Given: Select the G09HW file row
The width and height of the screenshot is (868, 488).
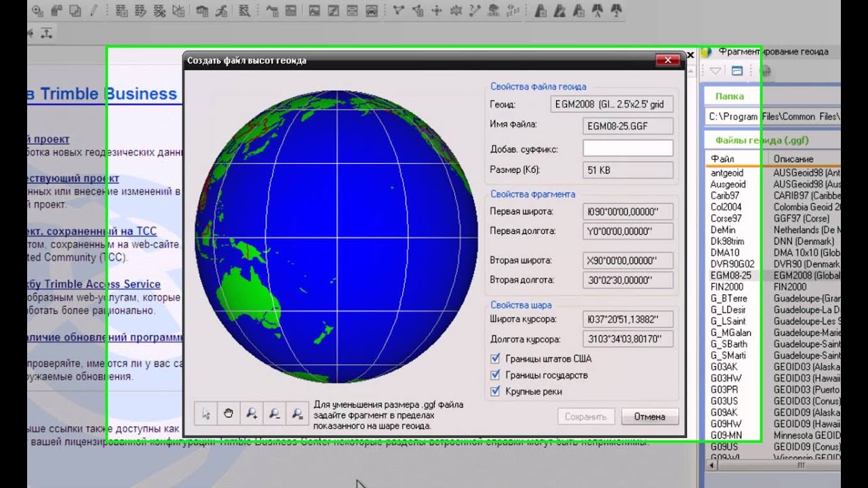Looking at the screenshot, I should click(x=773, y=424).
